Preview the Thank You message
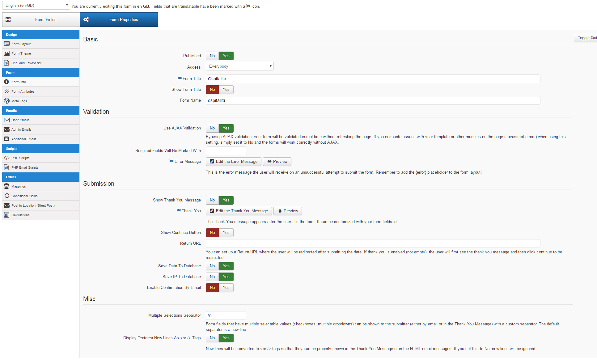 (287, 211)
